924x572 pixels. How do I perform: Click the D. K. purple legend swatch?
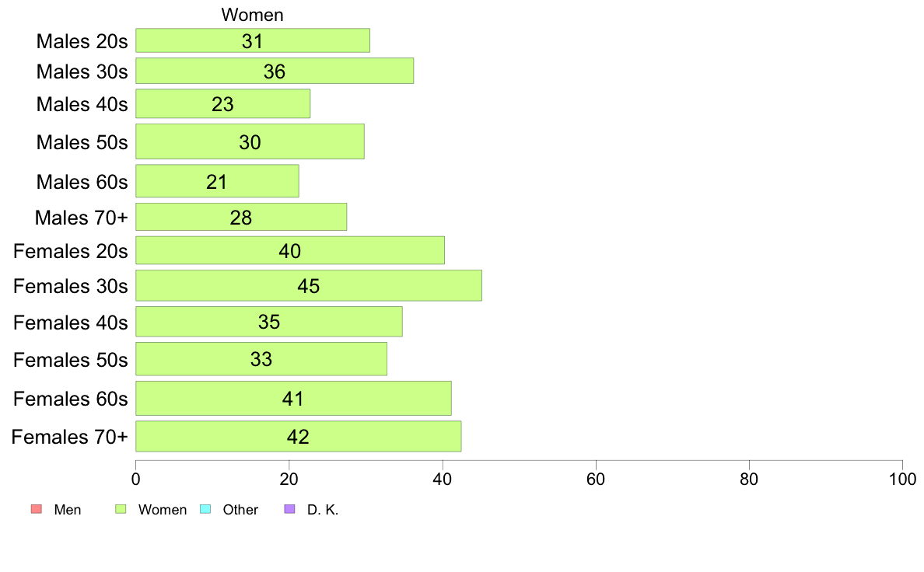point(289,509)
